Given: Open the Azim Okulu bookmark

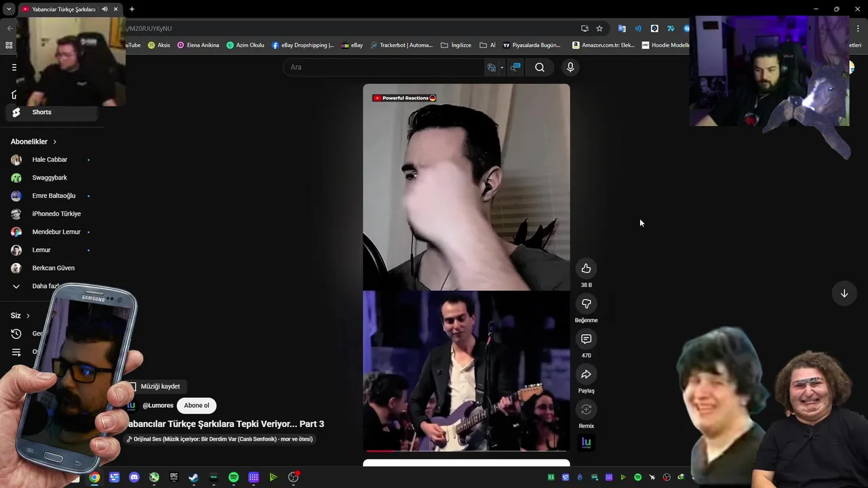Looking at the screenshot, I should (245, 45).
